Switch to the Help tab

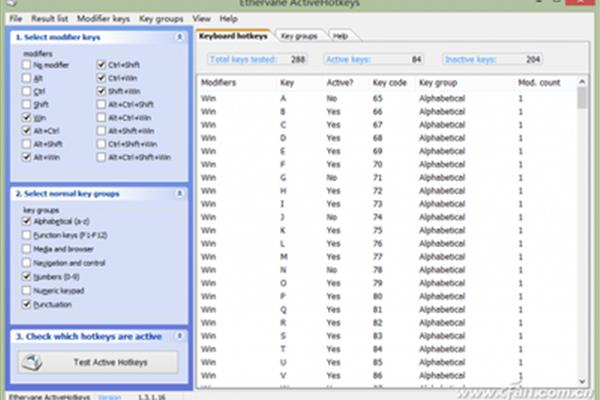point(340,36)
